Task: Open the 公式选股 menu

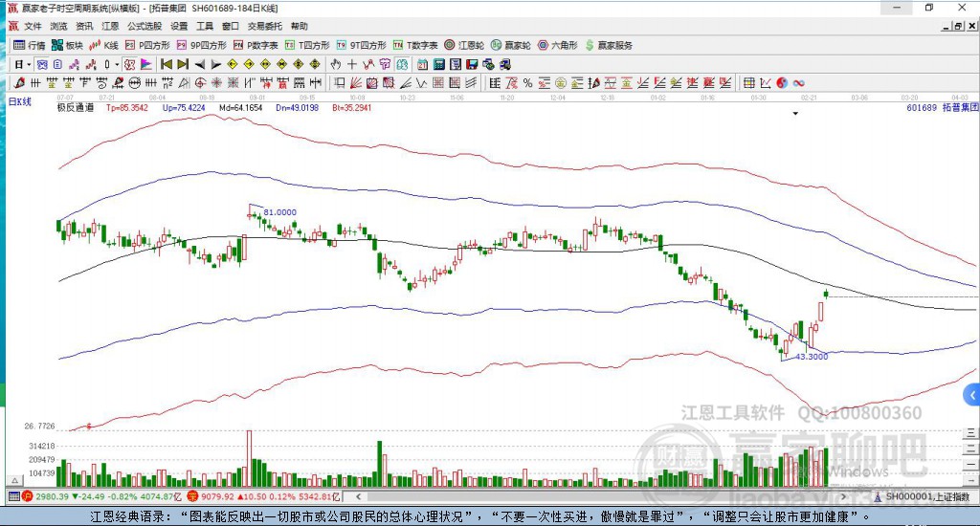Action: [145, 26]
